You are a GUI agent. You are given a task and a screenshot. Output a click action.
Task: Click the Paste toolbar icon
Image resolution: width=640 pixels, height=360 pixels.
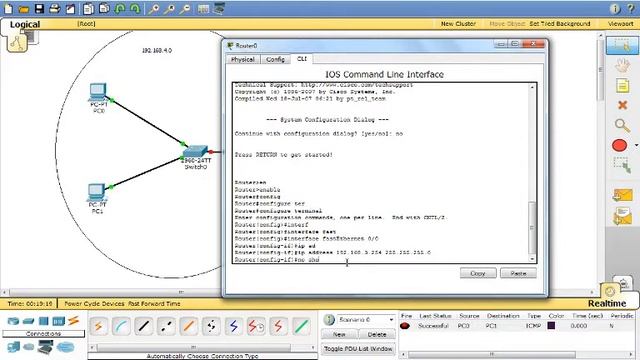[x=104, y=9]
